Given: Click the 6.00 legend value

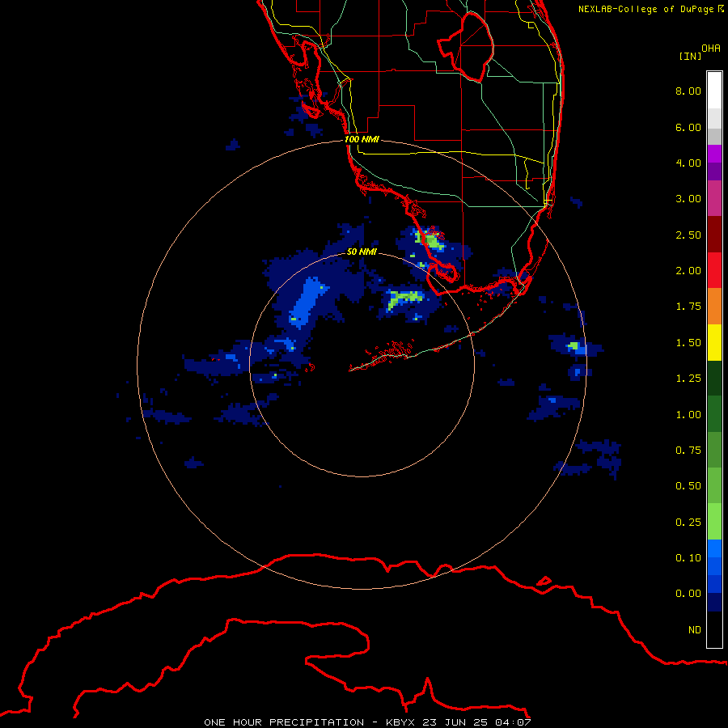Looking at the screenshot, I should click(688, 127).
